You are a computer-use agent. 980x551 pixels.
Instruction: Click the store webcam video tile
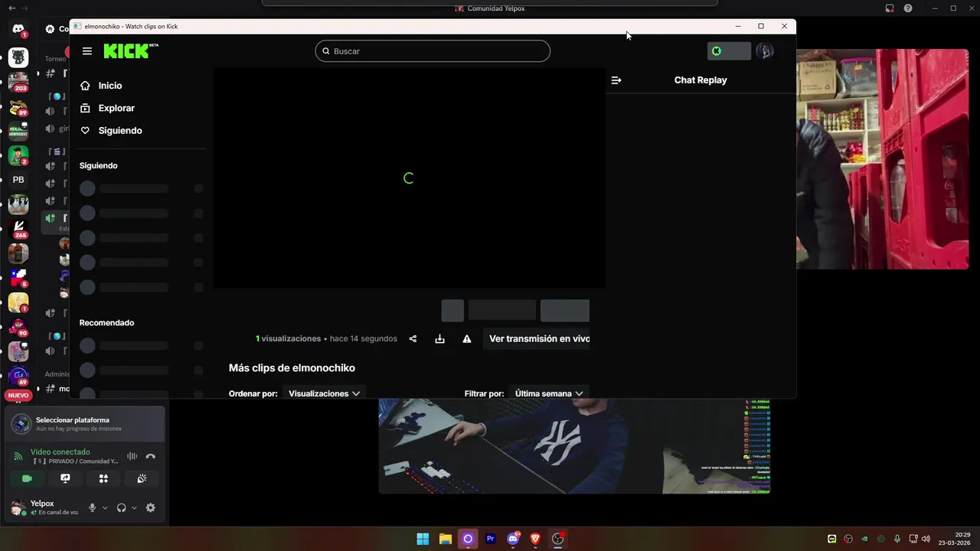882,159
